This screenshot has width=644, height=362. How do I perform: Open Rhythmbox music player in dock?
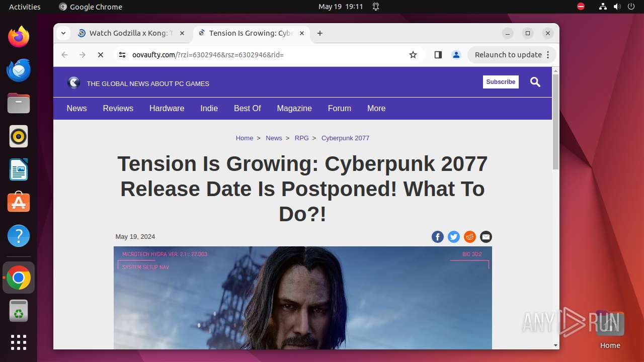click(x=19, y=136)
